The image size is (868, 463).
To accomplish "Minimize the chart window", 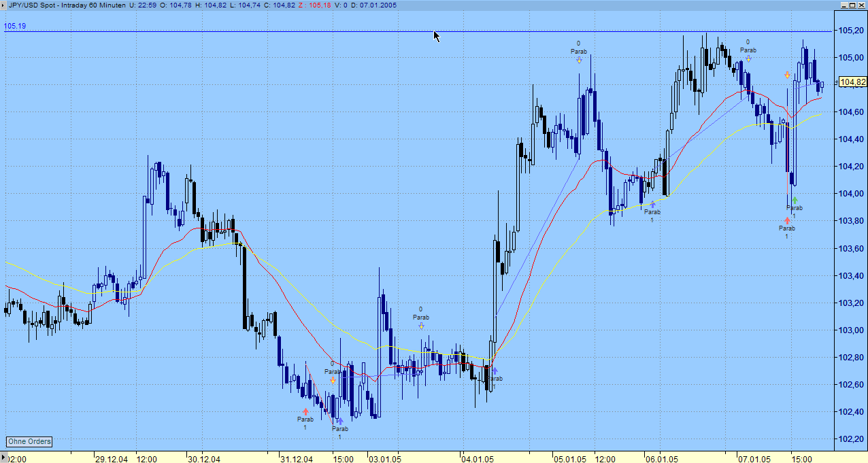I will (x=843, y=5).
